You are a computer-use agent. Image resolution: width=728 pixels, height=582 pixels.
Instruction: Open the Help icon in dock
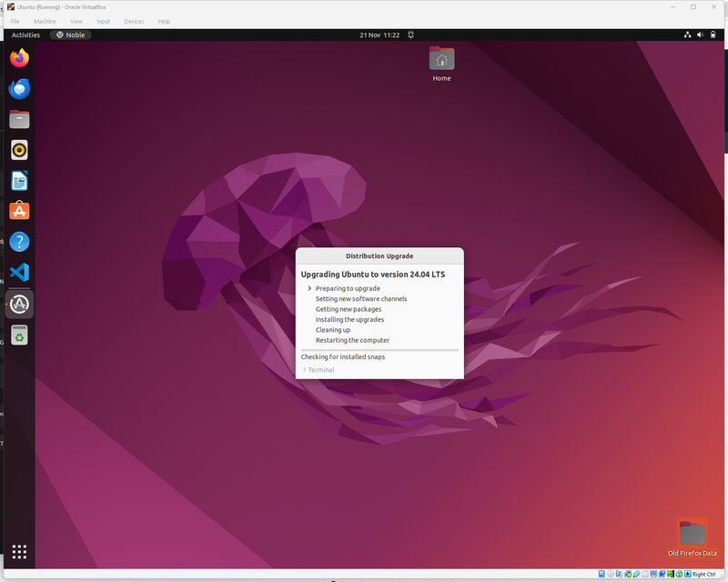coord(19,242)
